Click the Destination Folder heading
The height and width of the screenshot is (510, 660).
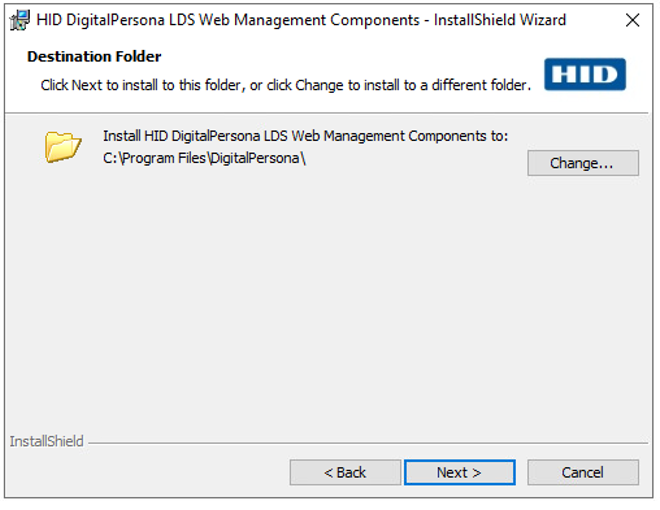pyautogui.click(x=94, y=57)
